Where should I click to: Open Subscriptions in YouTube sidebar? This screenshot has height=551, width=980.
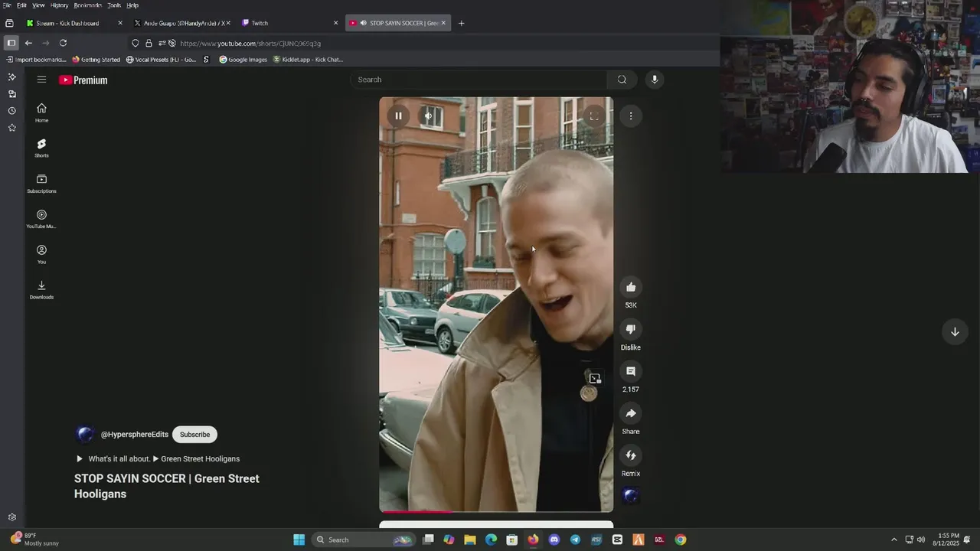point(41,184)
